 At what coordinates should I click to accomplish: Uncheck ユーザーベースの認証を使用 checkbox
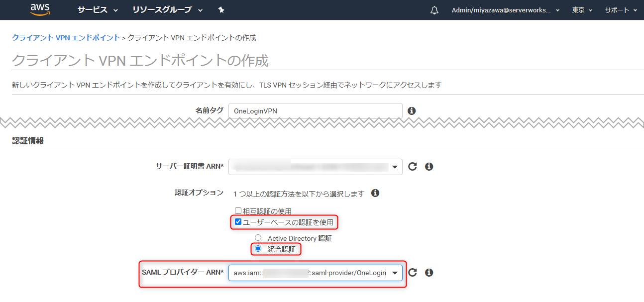pyautogui.click(x=238, y=222)
